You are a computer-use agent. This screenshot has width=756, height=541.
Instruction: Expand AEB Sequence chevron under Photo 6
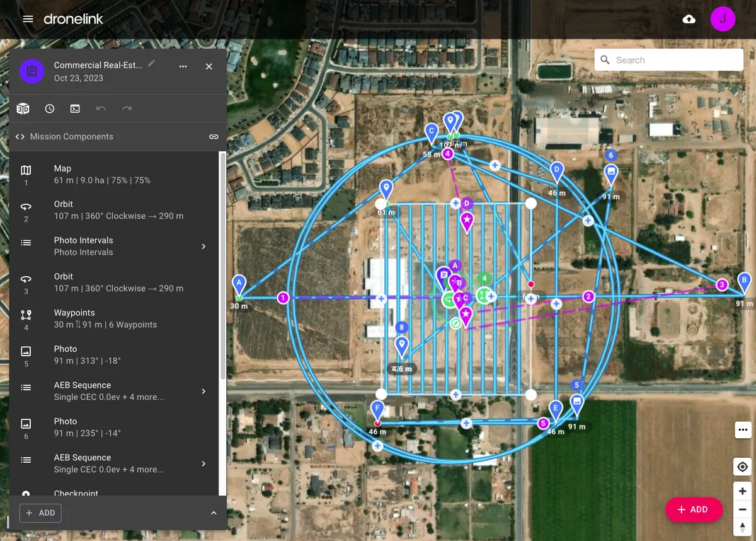(x=203, y=464)
